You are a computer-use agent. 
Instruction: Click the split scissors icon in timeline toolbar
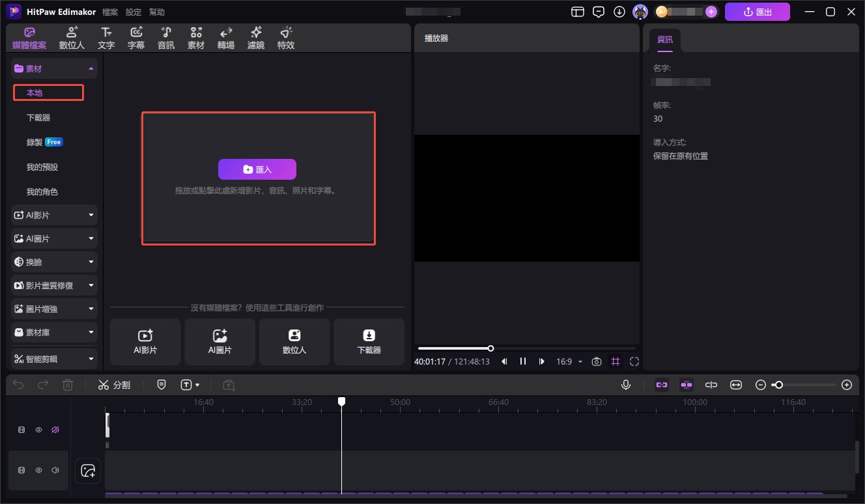pos(104,385)
